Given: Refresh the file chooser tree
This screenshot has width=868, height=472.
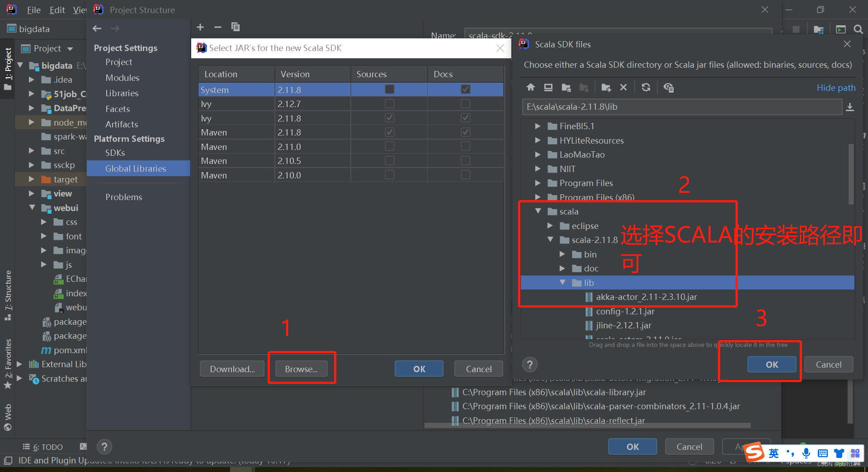Looking at the screenshot, I should [x=646, y=87].
